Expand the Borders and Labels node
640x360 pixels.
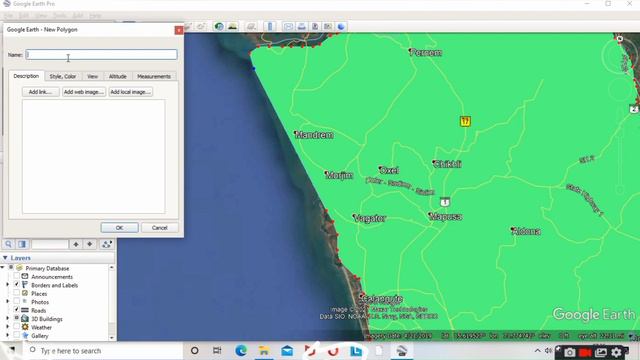(7, 284)
